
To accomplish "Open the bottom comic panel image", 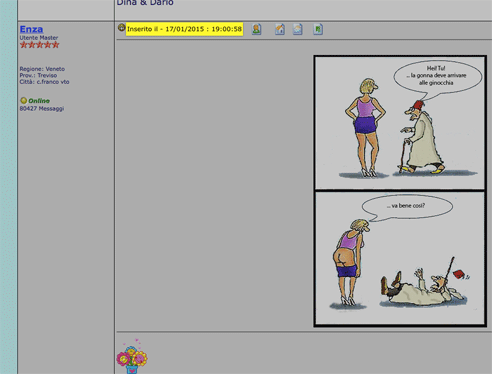I will coord(400,258).
